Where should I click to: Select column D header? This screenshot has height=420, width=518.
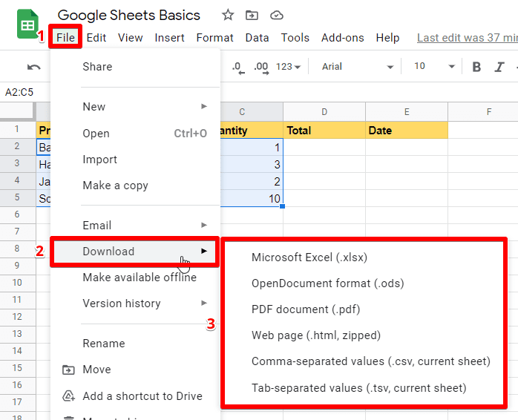(324, 112)
